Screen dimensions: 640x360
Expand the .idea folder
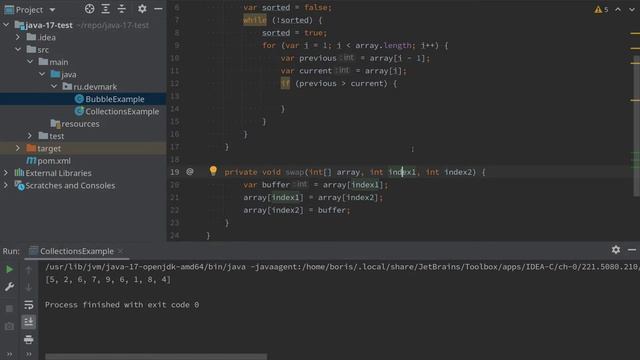18,37
